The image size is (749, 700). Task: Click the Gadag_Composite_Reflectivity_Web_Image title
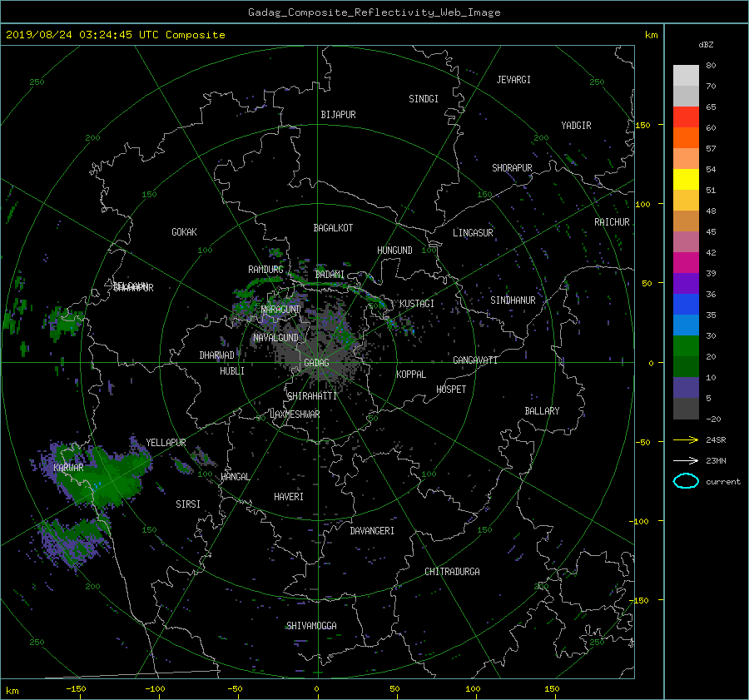[374, 12]
